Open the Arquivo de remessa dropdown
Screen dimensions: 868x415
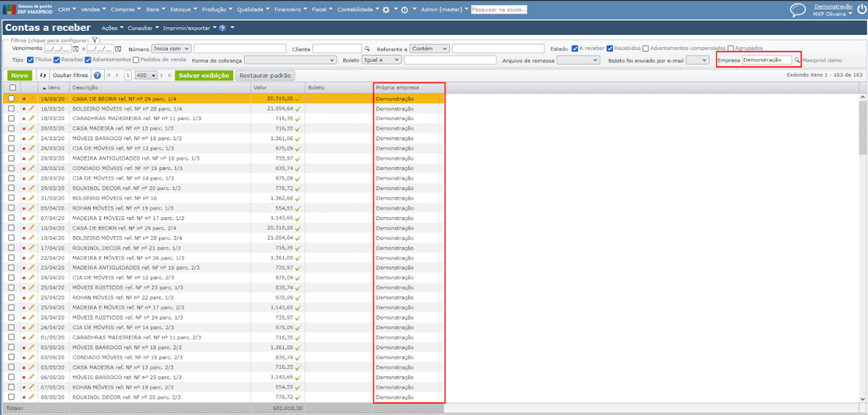pos(578,60)
